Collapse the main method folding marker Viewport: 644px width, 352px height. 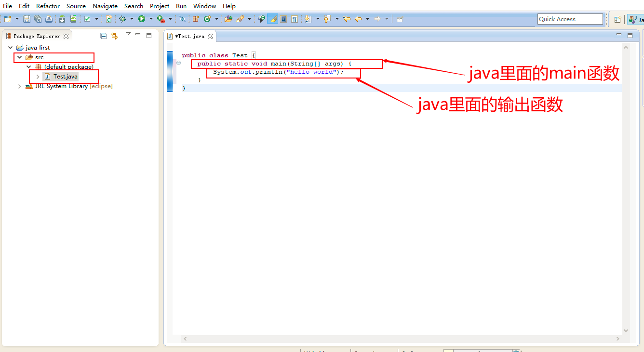coord(178,63)
